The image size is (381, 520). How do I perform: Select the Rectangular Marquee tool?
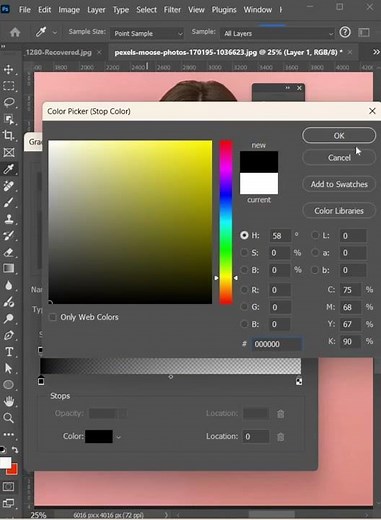click(x=9, y=86)
